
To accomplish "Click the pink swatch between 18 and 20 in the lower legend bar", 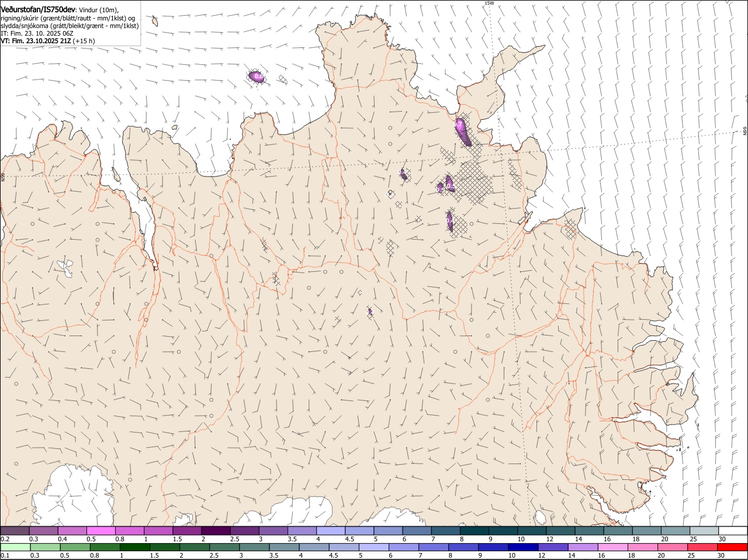I will 642,548.
